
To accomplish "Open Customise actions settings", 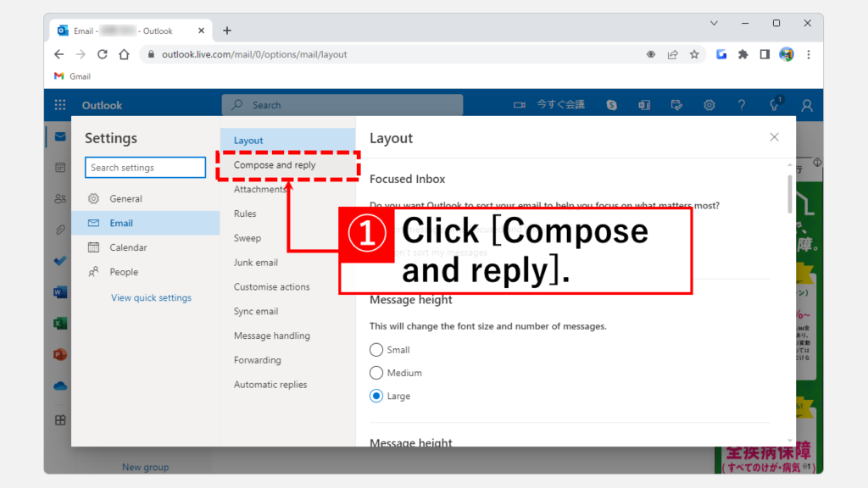I will click(288, 286).
